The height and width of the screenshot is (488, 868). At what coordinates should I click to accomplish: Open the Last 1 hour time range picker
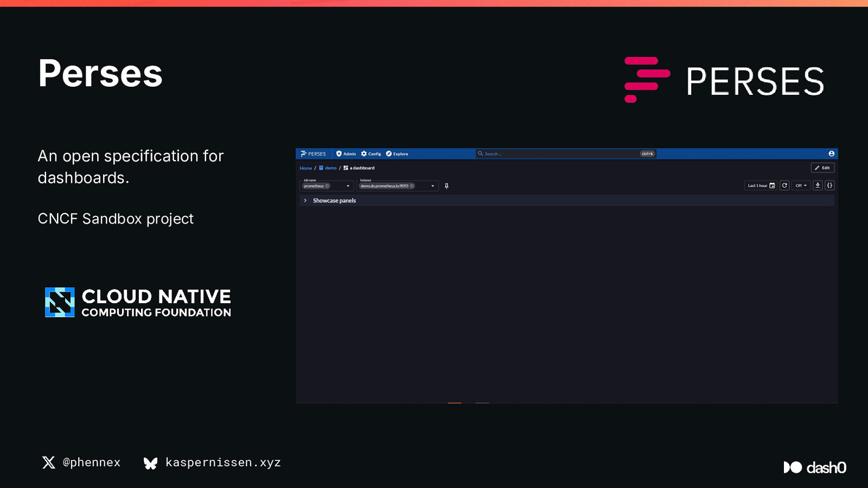(761, 185)
